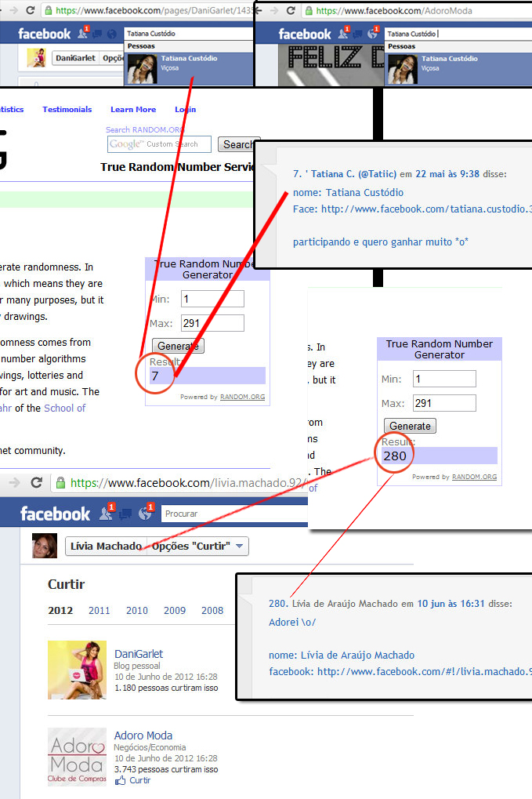The height and width of the screenshot is (799, 532).
Task: Click "280." comment number link
Action: pos(279,603)
